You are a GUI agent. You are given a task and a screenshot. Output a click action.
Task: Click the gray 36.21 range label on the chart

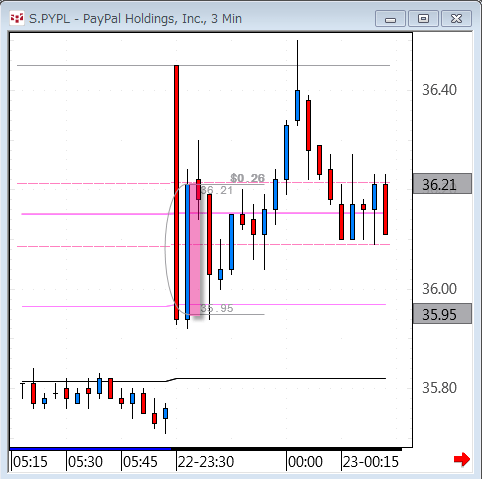[x=216, y=190]
